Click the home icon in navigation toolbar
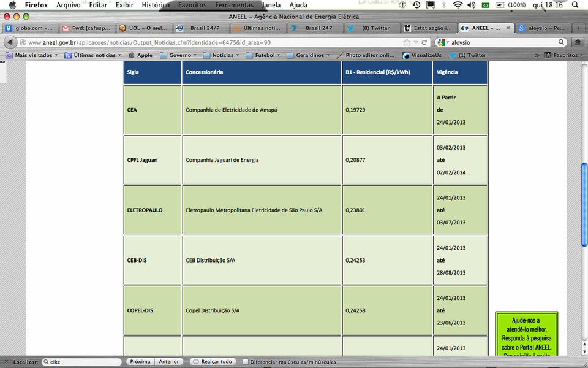Screen dimensions: 588x368 tap(577, 42)
